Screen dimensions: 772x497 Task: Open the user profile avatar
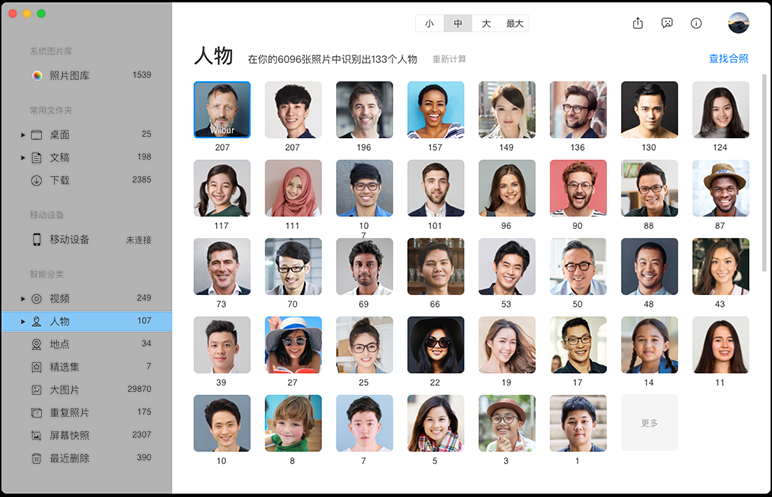[x=738, y=23]
